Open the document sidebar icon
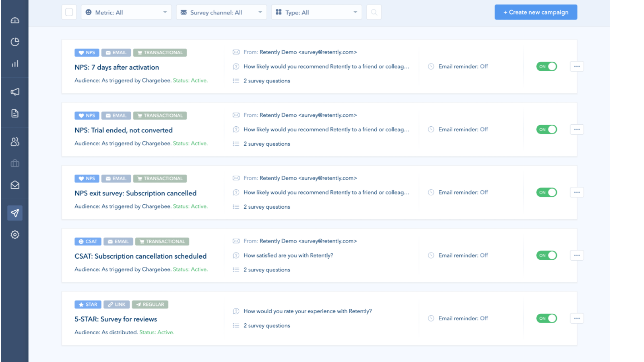The height and width of the screenshot is (362, 644). click(15, 113)
